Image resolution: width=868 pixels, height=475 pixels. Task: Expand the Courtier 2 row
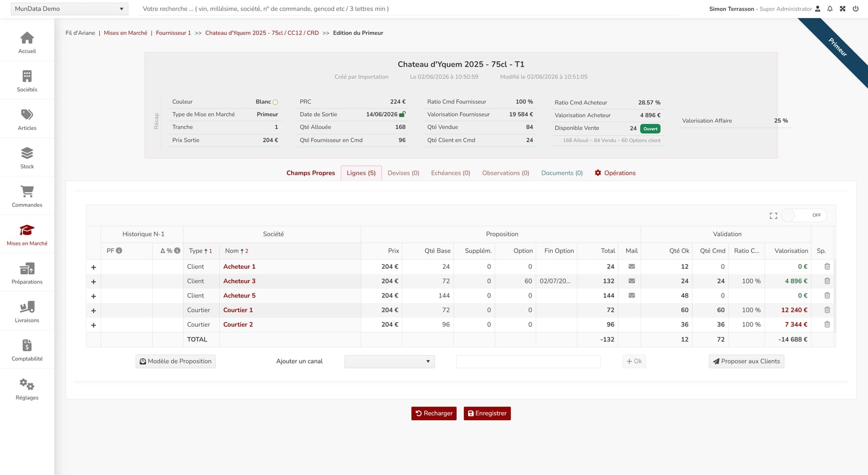[x=93, y=325]
